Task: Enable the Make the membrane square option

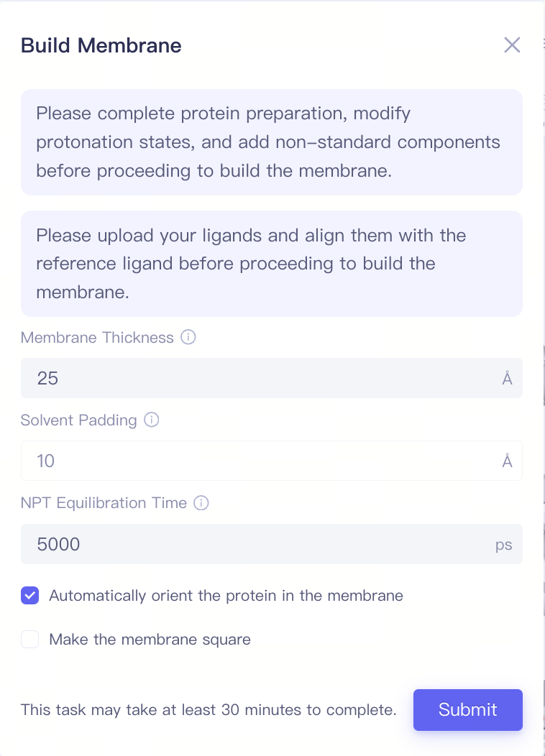Action: point(29,639)
